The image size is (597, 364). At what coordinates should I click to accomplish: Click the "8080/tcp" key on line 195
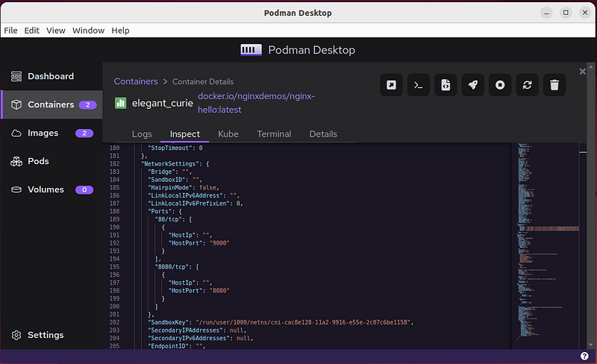pos(173,267)
